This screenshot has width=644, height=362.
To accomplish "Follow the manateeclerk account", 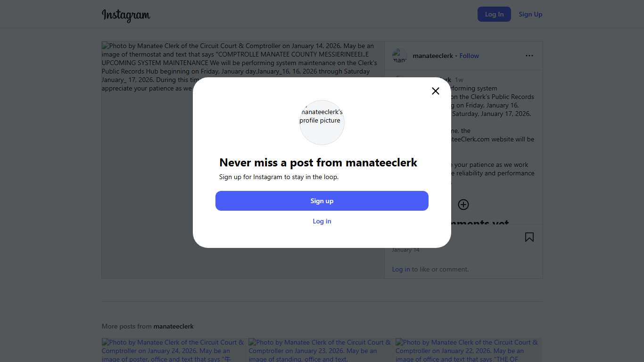I will coord(469,56).
